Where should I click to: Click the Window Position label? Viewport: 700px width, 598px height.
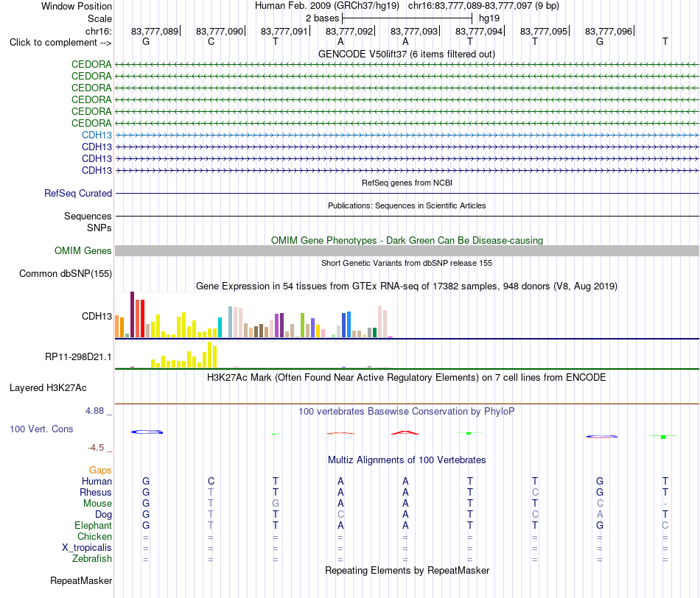click(x=77, y=6)
